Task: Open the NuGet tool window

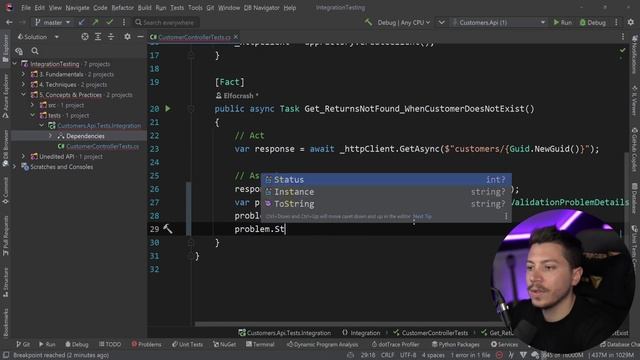Action: coord(224,344)
